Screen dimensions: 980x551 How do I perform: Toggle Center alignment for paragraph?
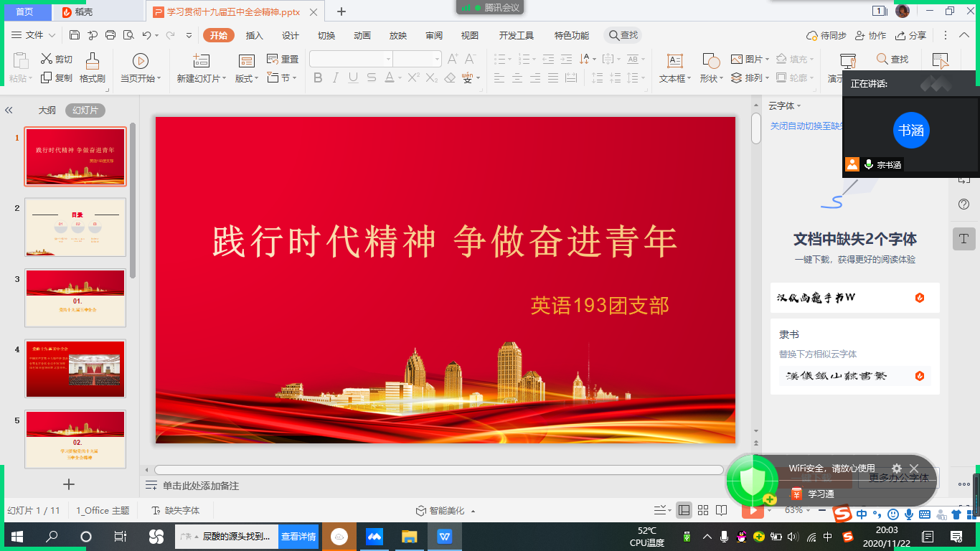pyautogui.click(x=517, y=77)
